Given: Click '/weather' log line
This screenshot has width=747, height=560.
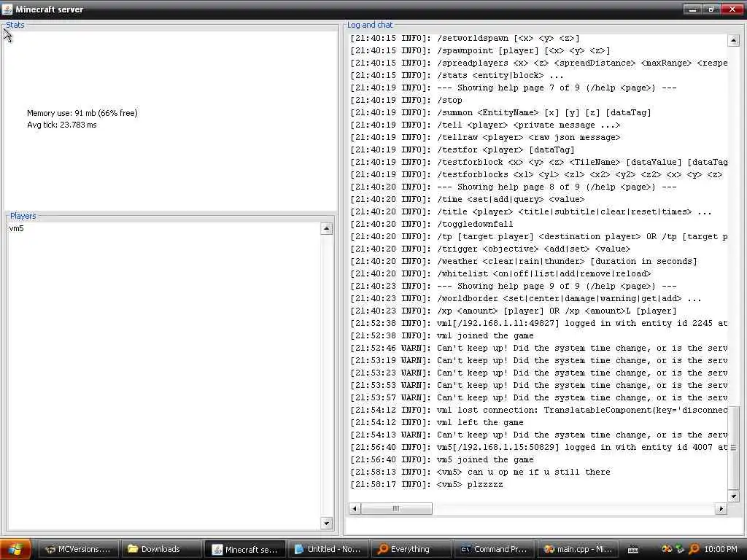Looking at the screenshot, I should coord(524,262).
